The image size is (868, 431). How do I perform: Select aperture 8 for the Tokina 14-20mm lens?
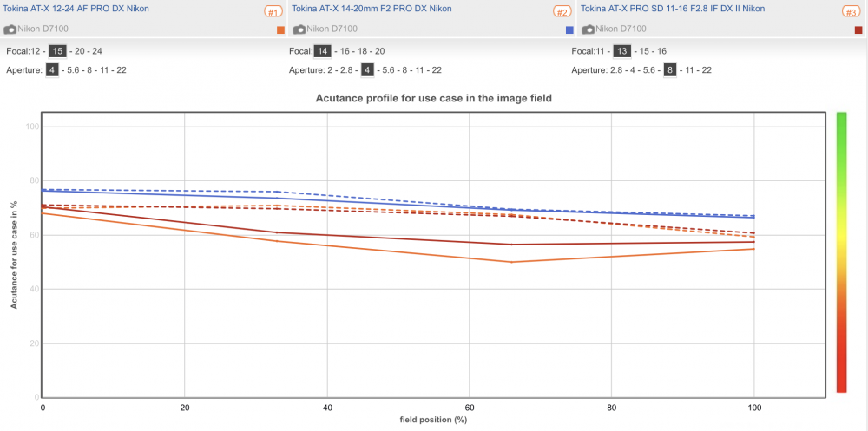(x=404, y=70)
